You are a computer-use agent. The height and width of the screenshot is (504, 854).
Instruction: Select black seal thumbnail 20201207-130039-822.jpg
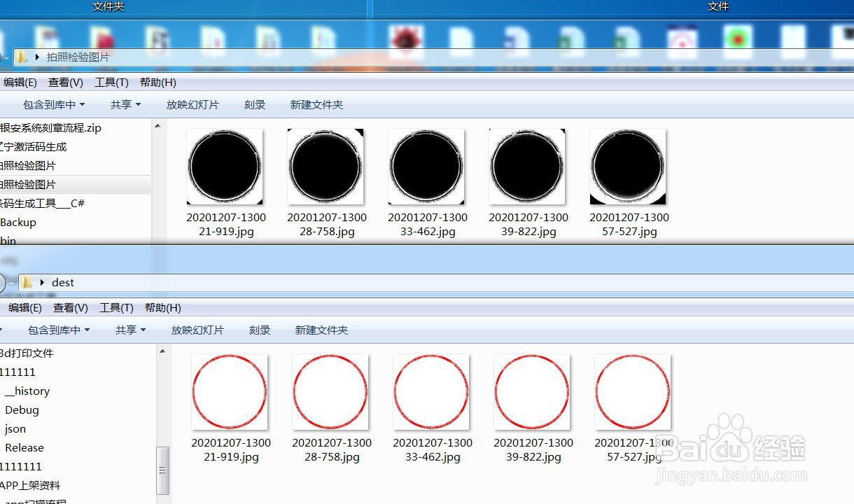click(x=527, y=167)
